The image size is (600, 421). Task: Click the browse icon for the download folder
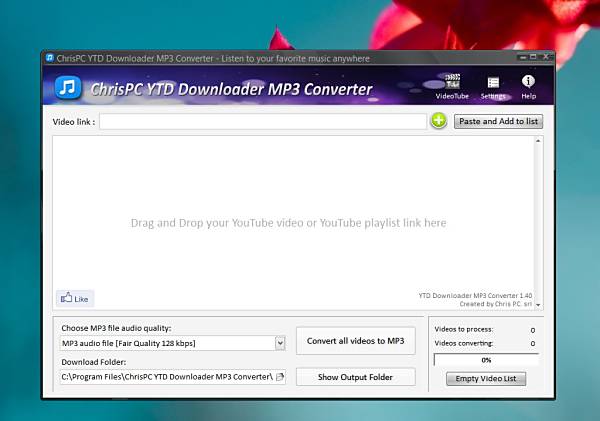(x=280, y=377)
